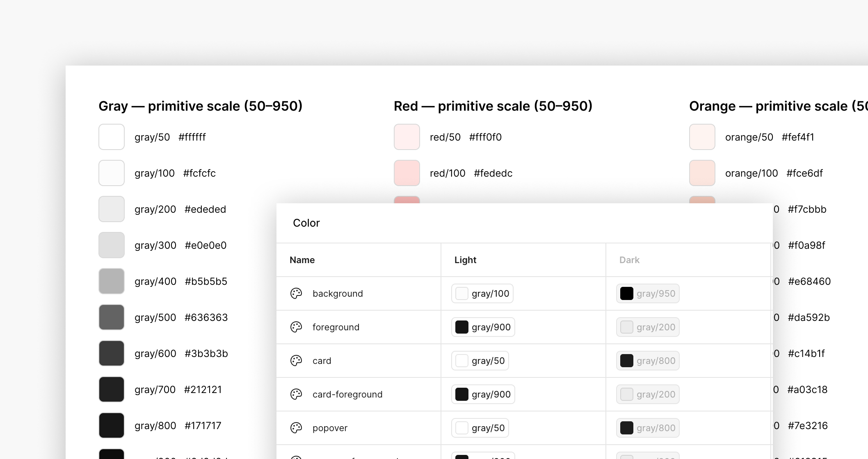Select the orange/100 swatch
This screenshot has height=459, width=868.
(702, 173)
